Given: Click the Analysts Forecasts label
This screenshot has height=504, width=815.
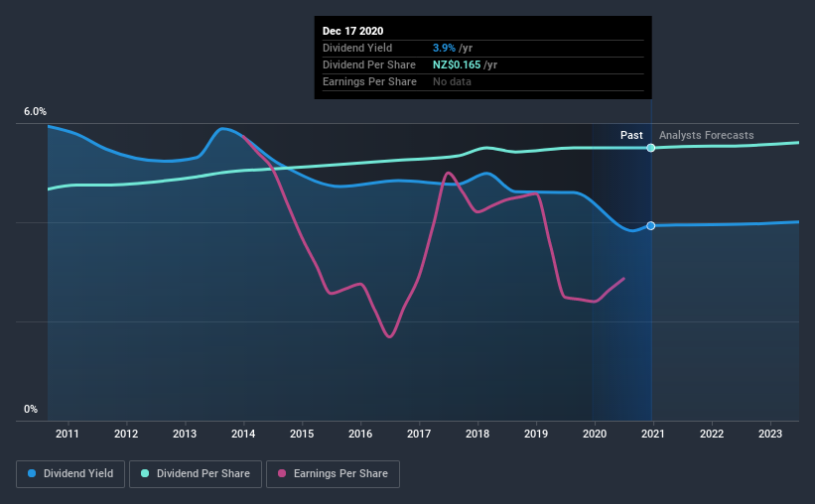Looking at the screenshot, I should tap(707, 135).
